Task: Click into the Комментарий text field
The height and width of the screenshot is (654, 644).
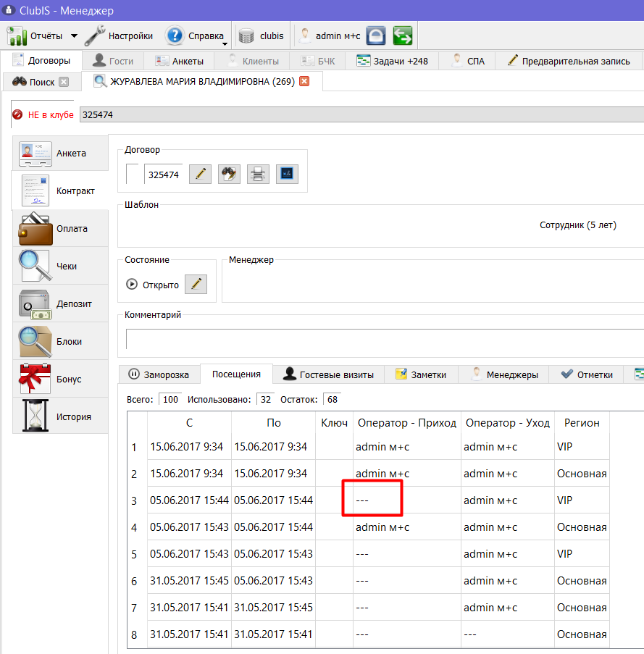Action: tap(385, 339)
